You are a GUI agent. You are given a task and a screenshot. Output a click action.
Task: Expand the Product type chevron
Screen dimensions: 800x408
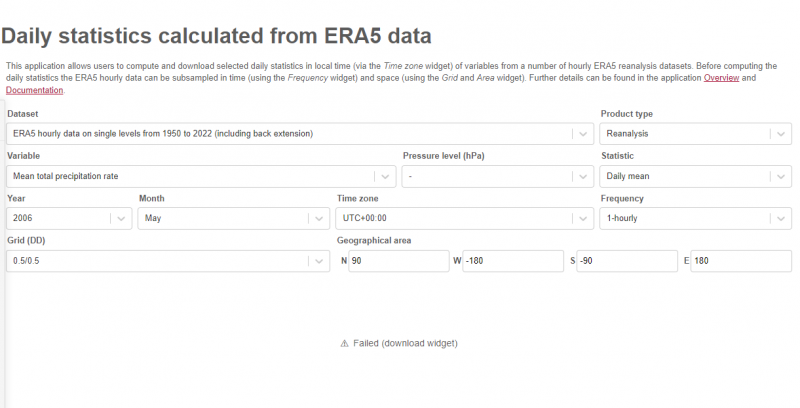[779, 134]
